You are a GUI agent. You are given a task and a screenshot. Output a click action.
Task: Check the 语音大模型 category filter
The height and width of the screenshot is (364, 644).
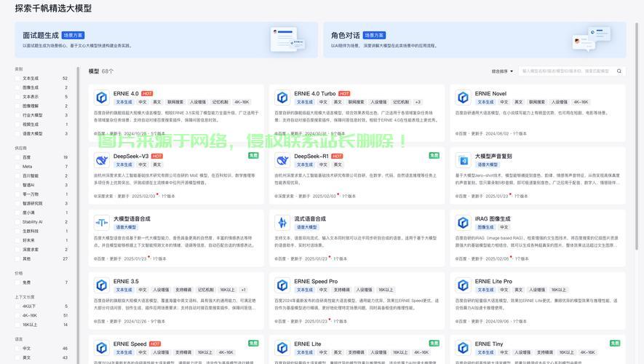click(x=17, y=133)
